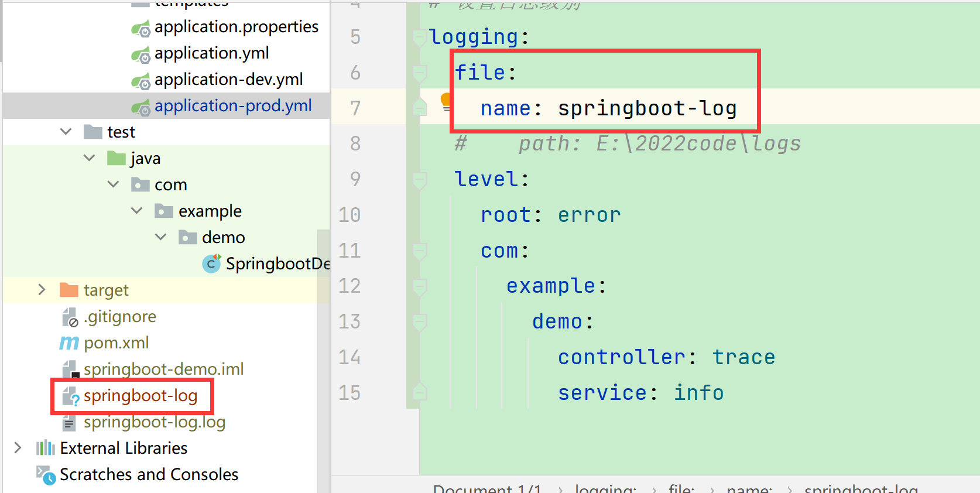Fold the com block on line 11
The image size is (980, 493).
pos(420,252)
